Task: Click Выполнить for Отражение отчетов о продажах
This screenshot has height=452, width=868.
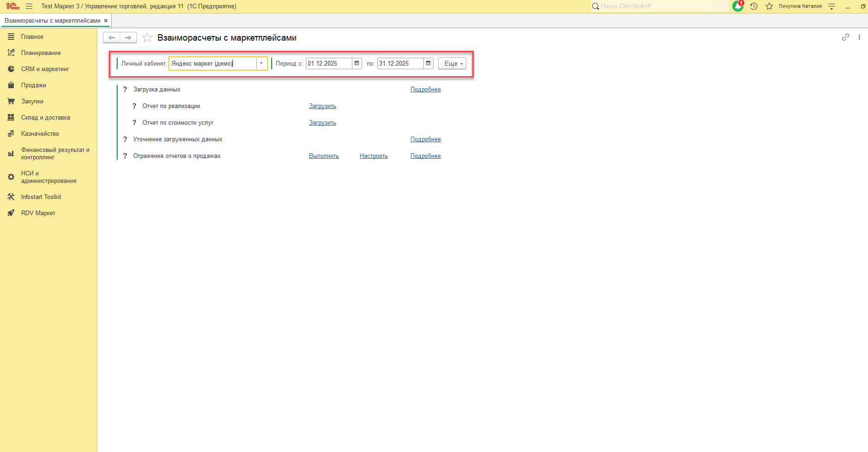Action: 324,156
